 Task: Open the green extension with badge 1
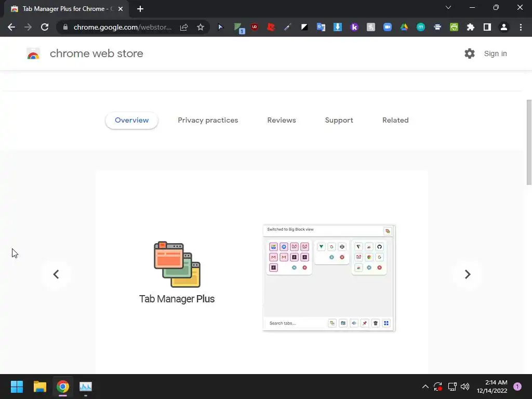(x=239, y=28)
